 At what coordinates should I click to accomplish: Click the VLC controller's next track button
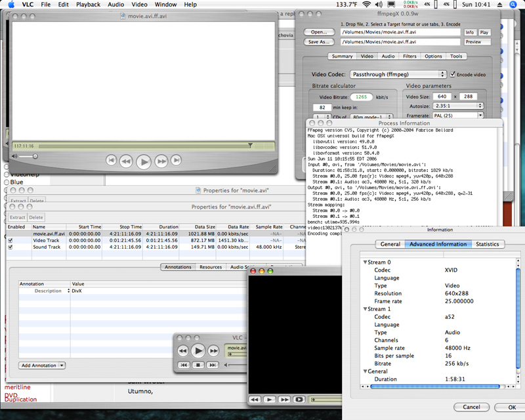(213, 365)
